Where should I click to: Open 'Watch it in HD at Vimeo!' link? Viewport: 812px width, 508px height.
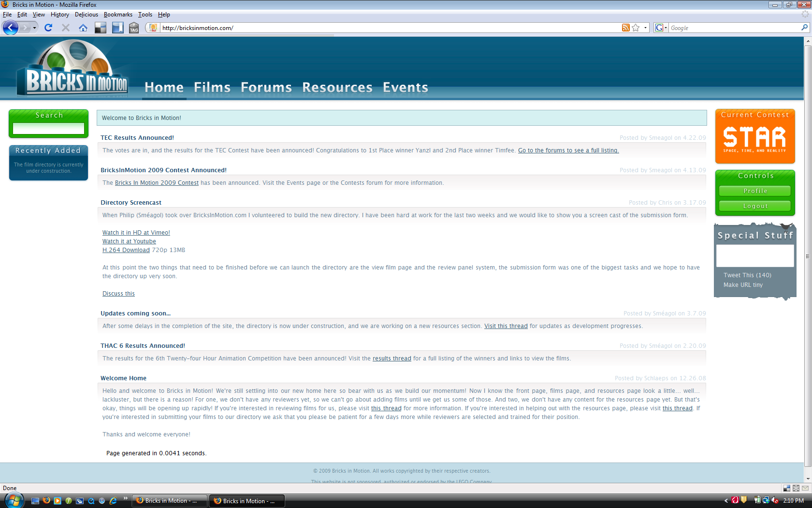(x=136, y=233)
